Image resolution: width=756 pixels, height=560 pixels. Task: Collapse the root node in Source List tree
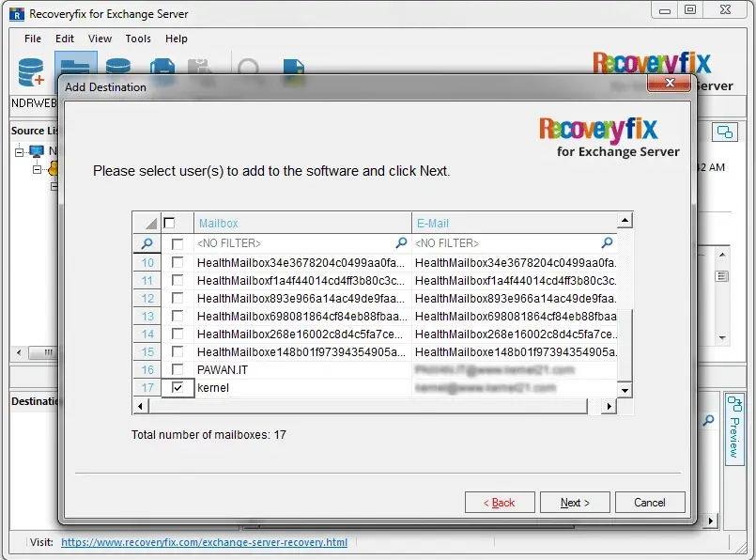(x=19, y=152)
